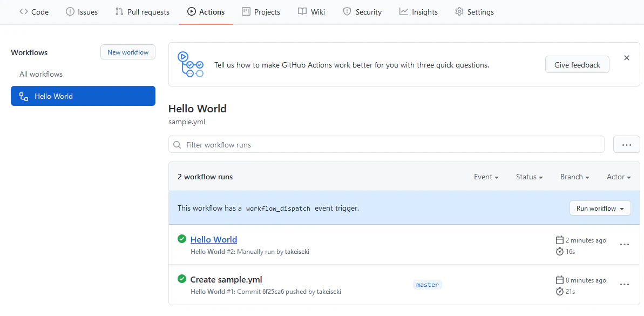This screenshot has height=316, width=644.
Task: Expand the Status filter dropdown
Action: (x=530, y=177)
